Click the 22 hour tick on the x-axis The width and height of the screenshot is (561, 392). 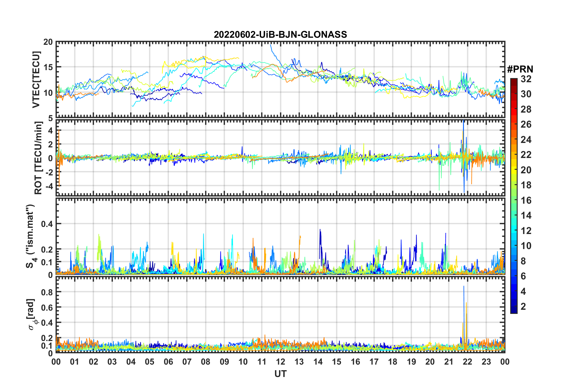point(467,362)
